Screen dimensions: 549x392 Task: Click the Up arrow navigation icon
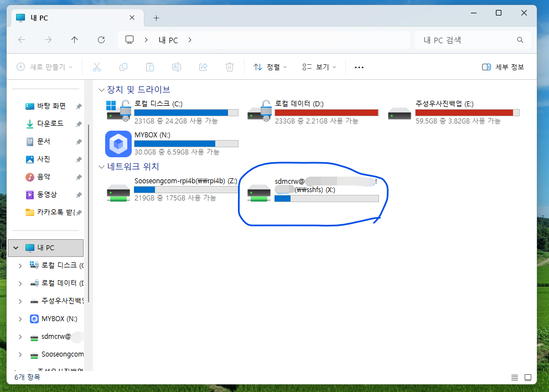pyautogui.click(x=75, y=40)
